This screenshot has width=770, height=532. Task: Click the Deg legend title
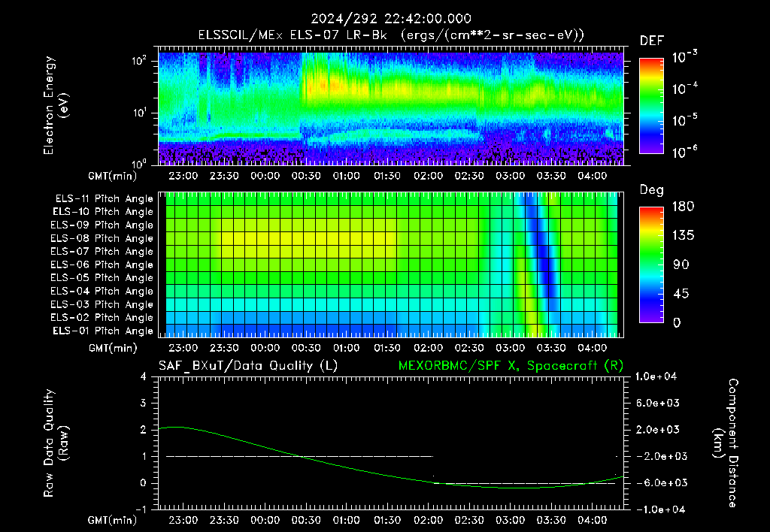(652, 190)
